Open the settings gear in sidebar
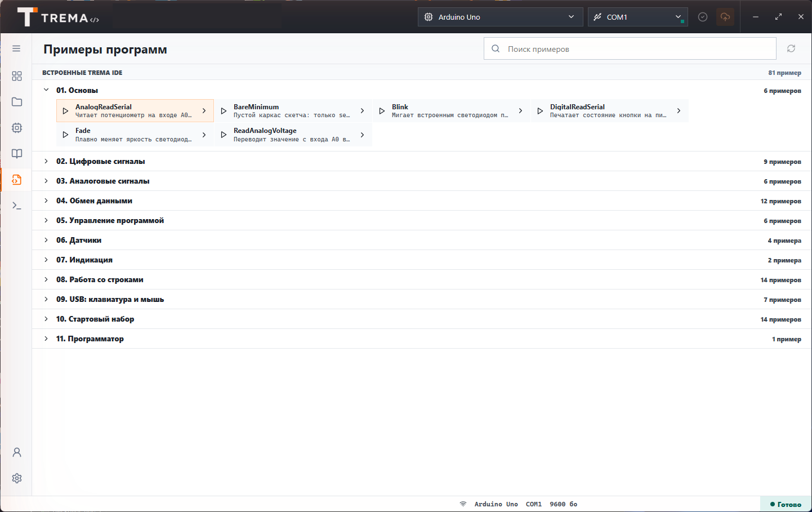 pyautogui.click(x=16, y=478)
